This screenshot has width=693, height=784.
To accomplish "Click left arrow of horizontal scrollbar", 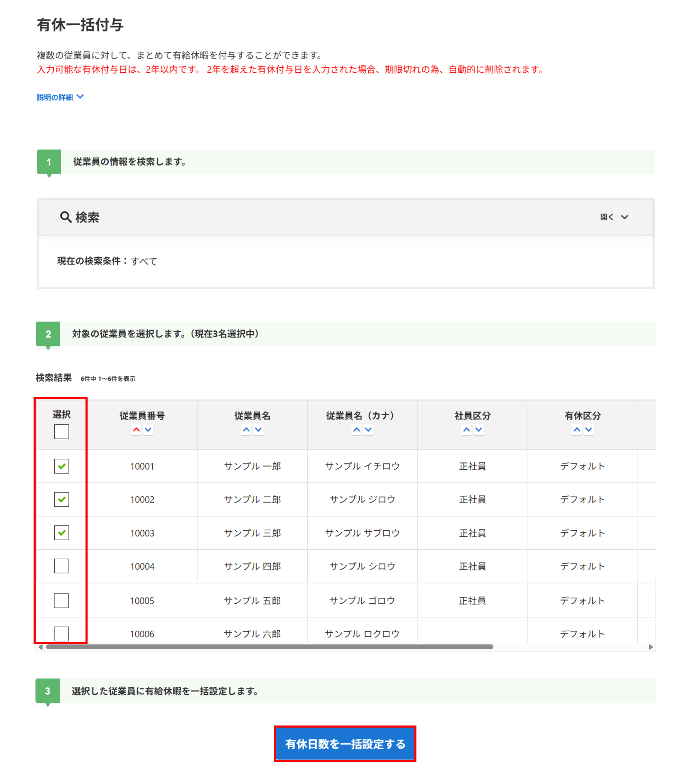I will pos(40,647).
